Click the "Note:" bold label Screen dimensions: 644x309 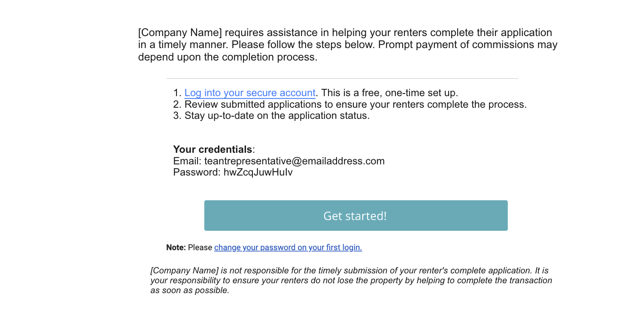tap(176, 248)
